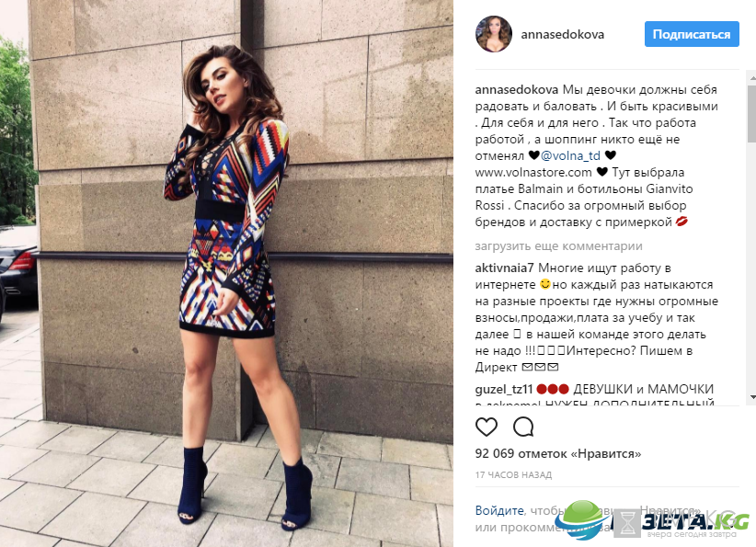Click the annasedokova name in the caption

(x=516, y=90)
